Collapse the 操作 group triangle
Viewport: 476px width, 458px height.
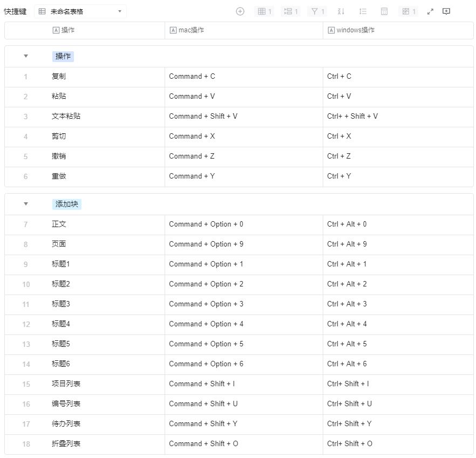[x=26, y=56]
